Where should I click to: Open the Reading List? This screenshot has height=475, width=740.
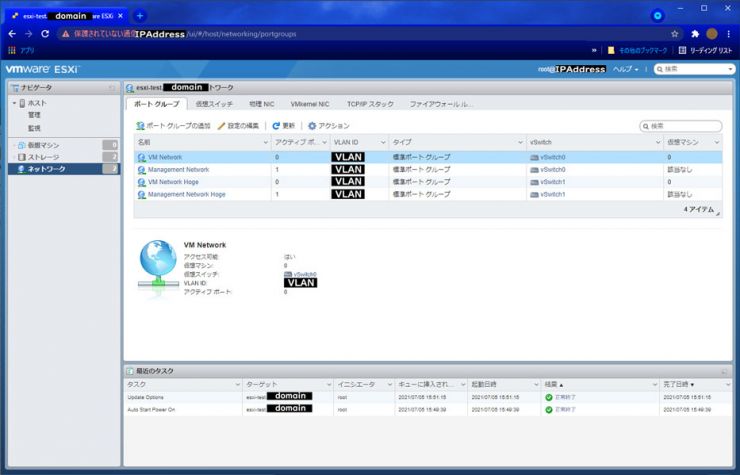(x=705, y=50)
